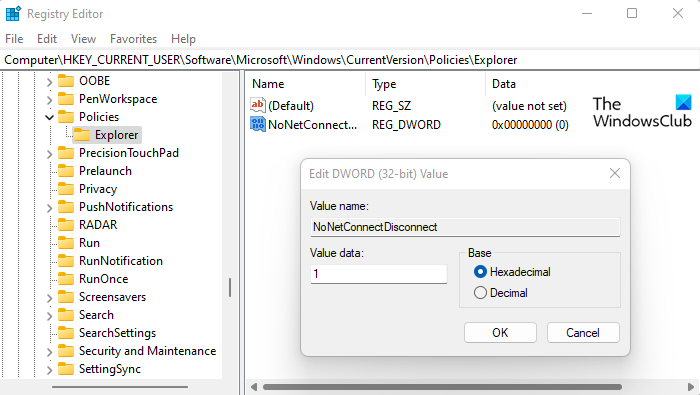
Task: Click the tree pane horizontal scrollbar
Action: click(120, 387)
